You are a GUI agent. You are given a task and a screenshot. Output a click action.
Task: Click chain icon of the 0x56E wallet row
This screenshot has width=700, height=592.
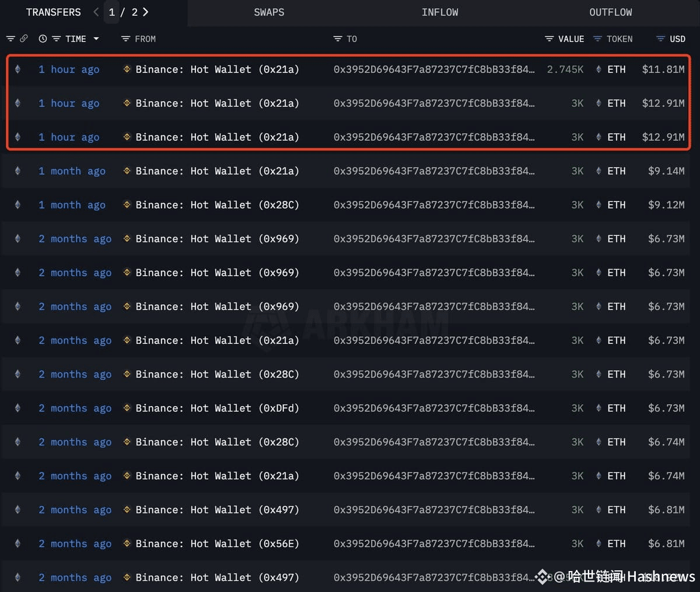17,544
